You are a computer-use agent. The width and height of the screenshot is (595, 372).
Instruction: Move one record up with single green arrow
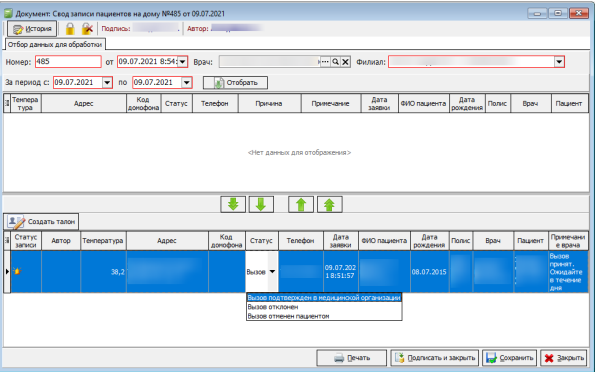coord(301,205)
